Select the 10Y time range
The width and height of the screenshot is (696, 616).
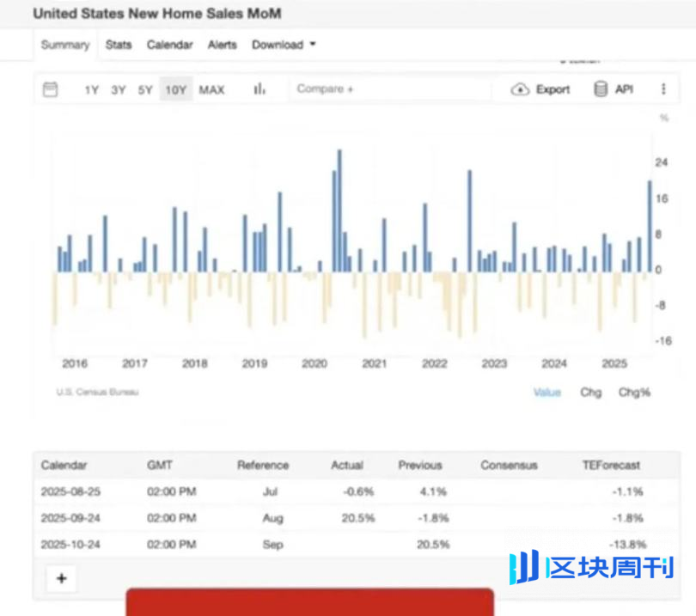click(176, 89)
